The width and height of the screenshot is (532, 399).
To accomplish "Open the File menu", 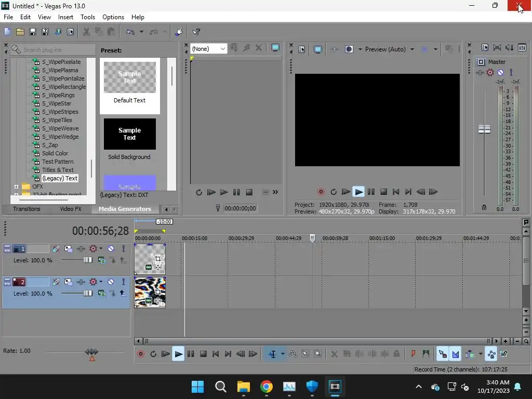I will tap(8, 17).
